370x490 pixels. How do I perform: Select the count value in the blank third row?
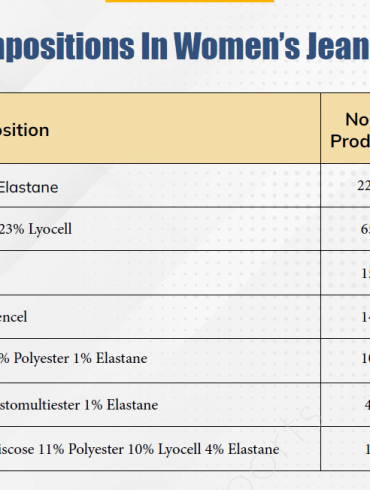tap(365, 274)
